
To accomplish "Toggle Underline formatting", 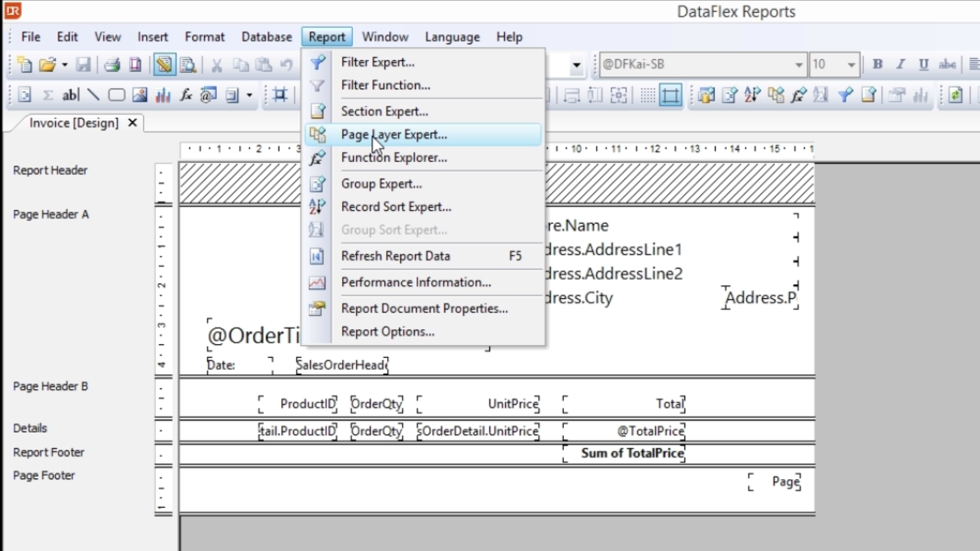I will point(923,64).
